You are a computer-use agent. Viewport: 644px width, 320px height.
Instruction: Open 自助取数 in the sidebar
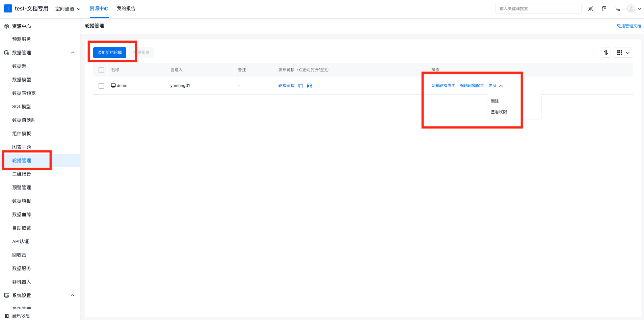22,228
